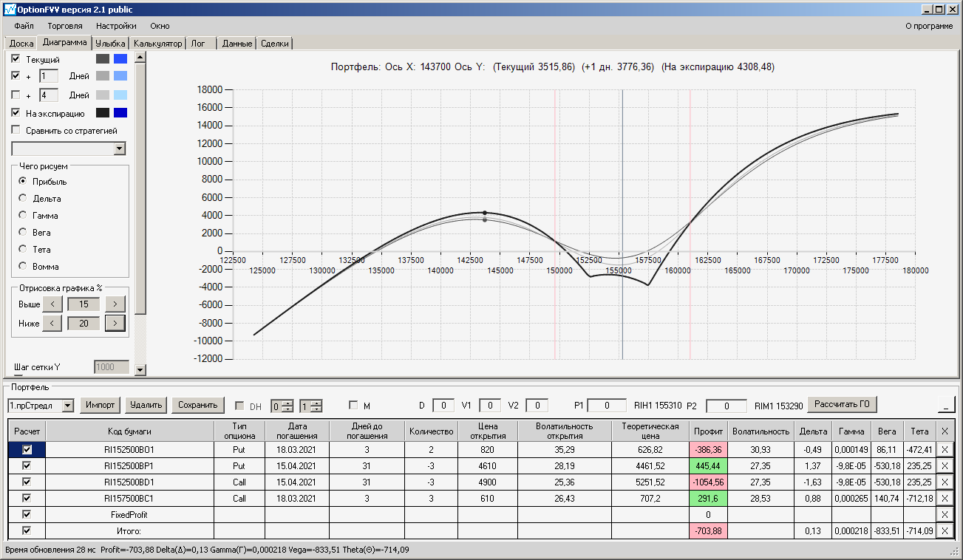Viewport: 963px width, 560px height.
Task: Uncheck Расчет for RI152500BO1 row
Action: coord(27,449)
